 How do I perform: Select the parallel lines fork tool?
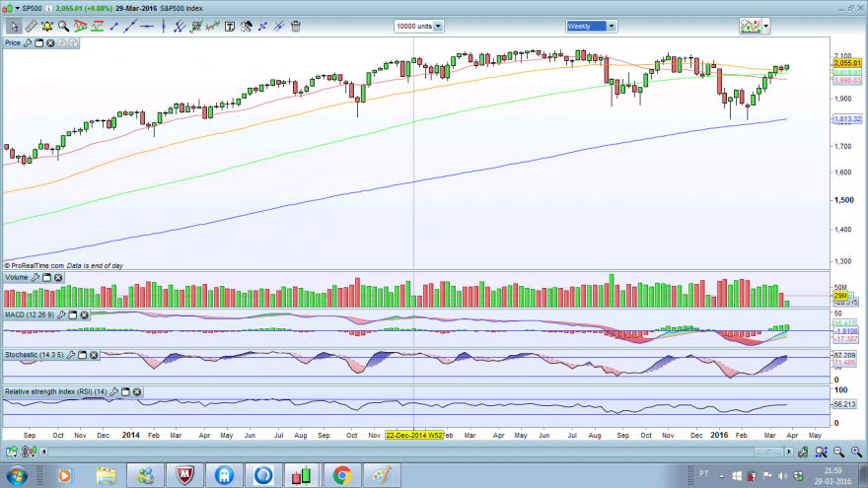pos(180,26)
